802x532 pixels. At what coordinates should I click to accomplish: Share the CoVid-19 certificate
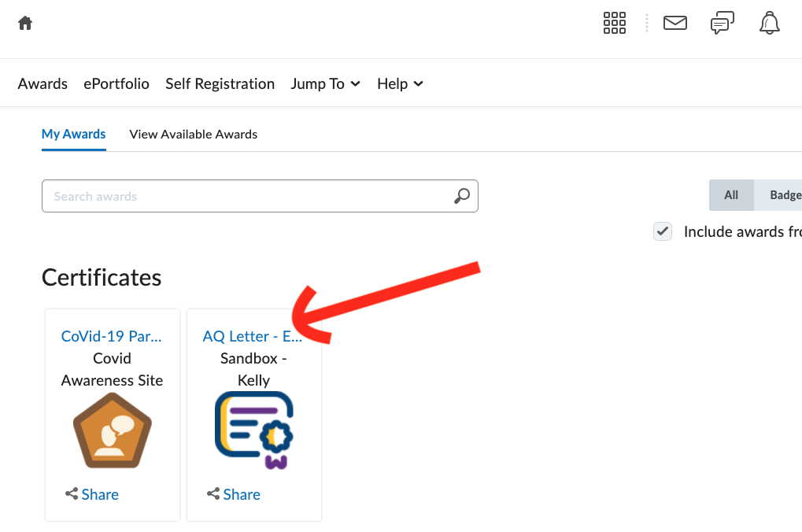coord(92,494)
